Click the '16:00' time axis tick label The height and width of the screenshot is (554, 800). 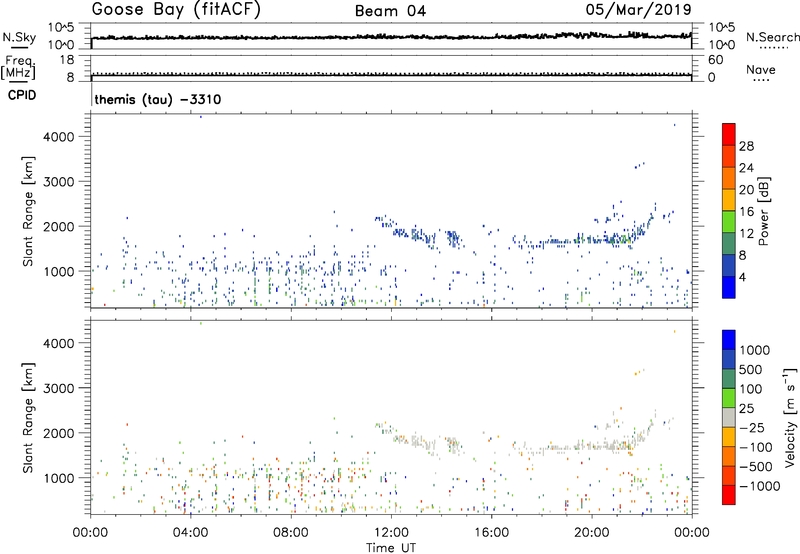tap(491, 533)
